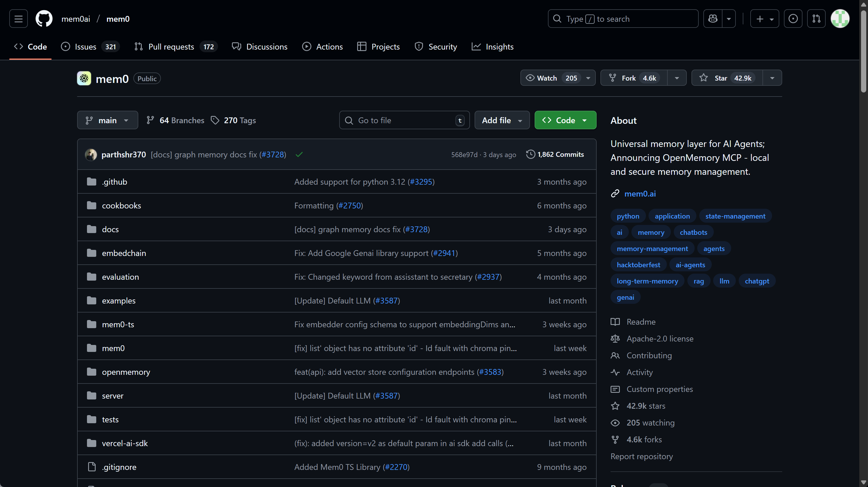The height and width of the screenshot is (487, 868).
Task: Click branches icon beside 64 Branches
Action: tap(150, 120)
